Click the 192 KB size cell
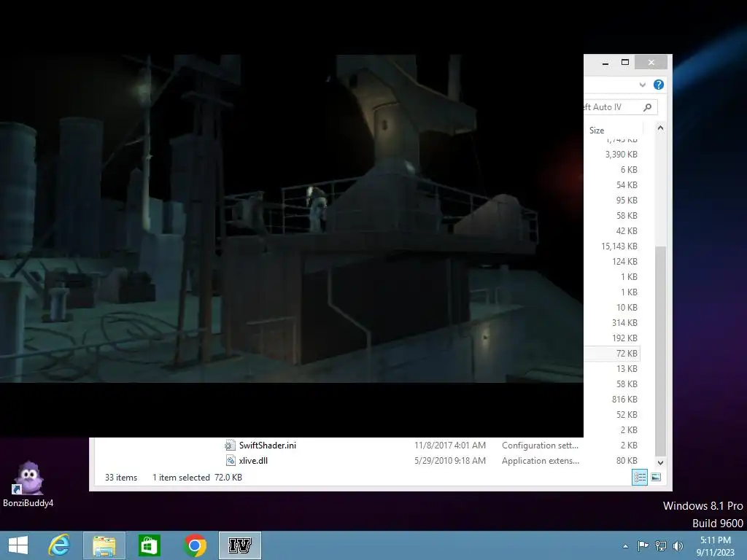The image size is (747, 560). [x=624, y=338]
